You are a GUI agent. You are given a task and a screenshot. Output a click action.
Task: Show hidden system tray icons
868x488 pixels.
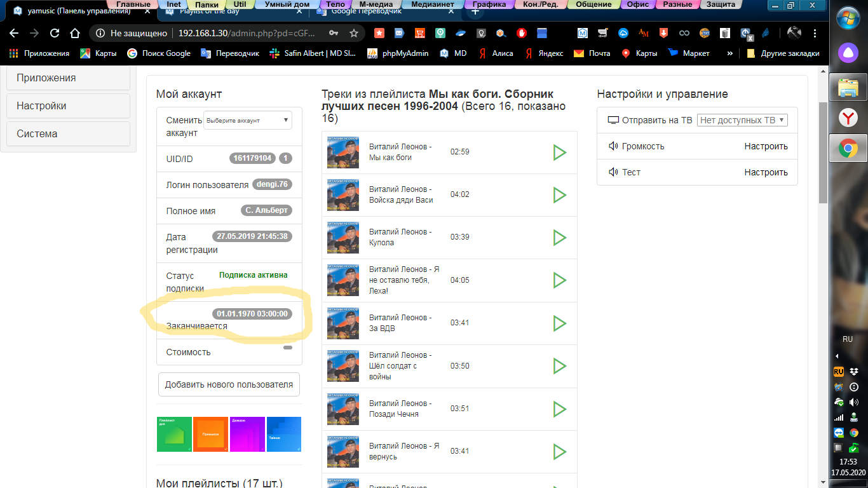[837, 356]
